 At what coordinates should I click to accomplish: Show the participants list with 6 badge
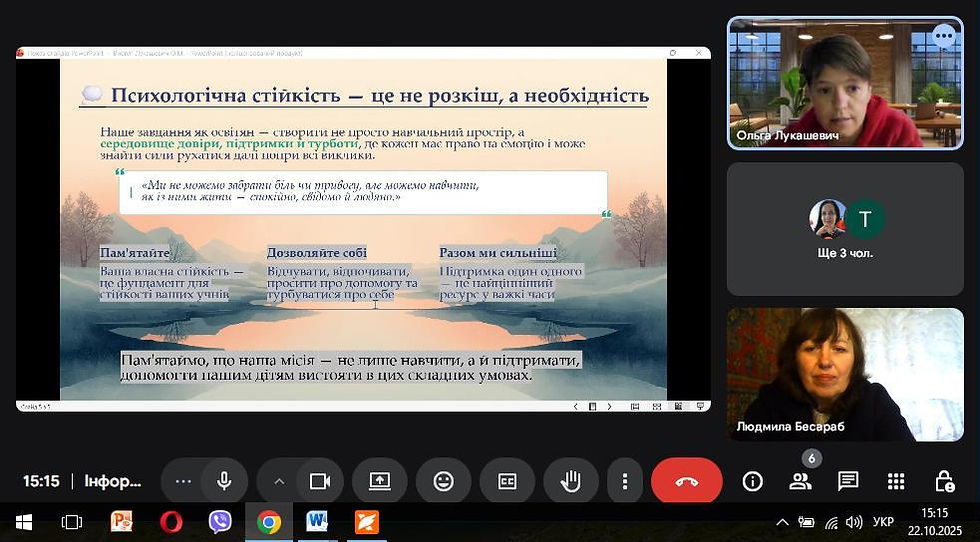tap(800, 481)
